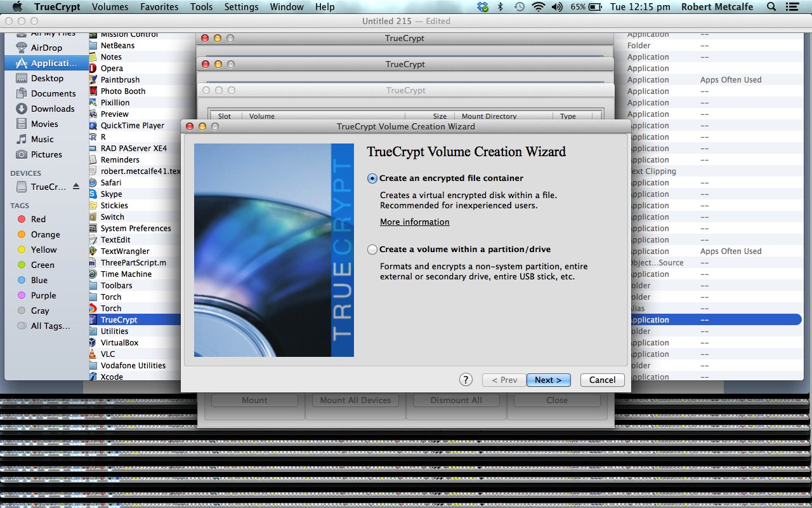The width and height of the screenshot is (812, 508).
Task: Select the Safari app icon in list
Action: [93, 182]
